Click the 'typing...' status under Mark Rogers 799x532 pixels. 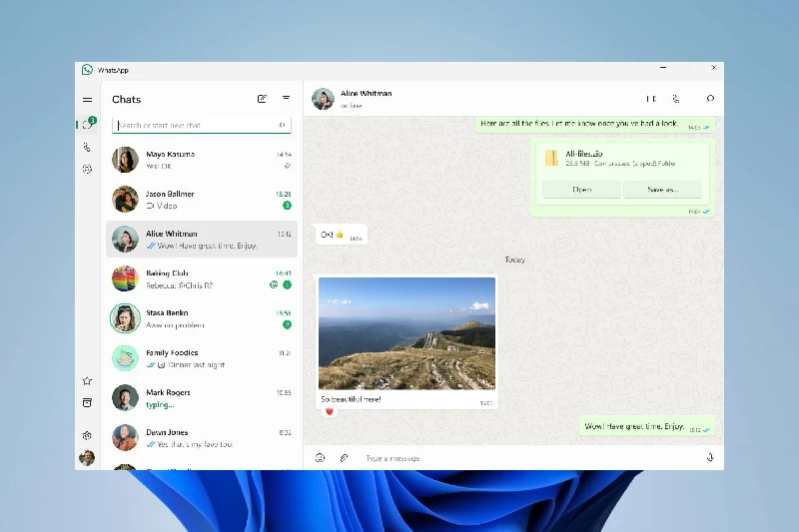(x=160, y=404)
